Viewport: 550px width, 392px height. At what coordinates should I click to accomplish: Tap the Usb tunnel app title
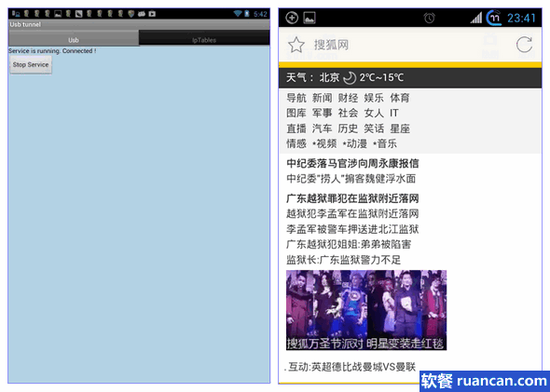pyautogui.click(x=25, y=24)
